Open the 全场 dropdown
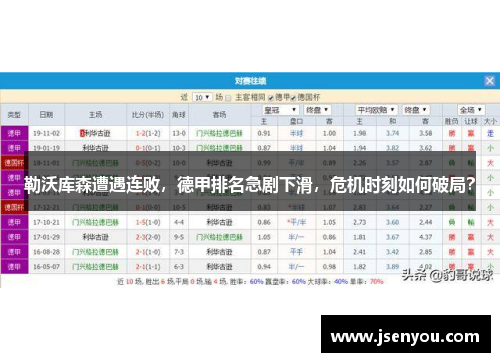This screenshot has height=362, width=500. [x=471, y=110]
